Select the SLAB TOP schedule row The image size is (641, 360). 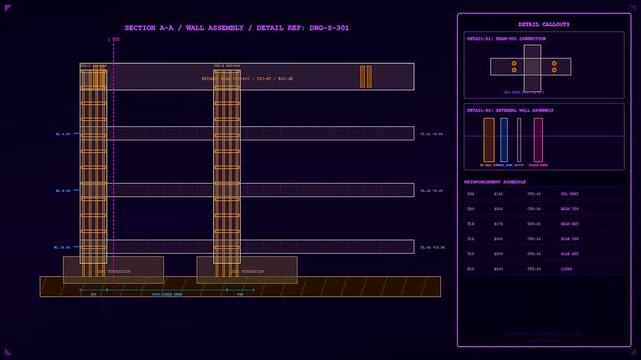[x=544, y=239]
